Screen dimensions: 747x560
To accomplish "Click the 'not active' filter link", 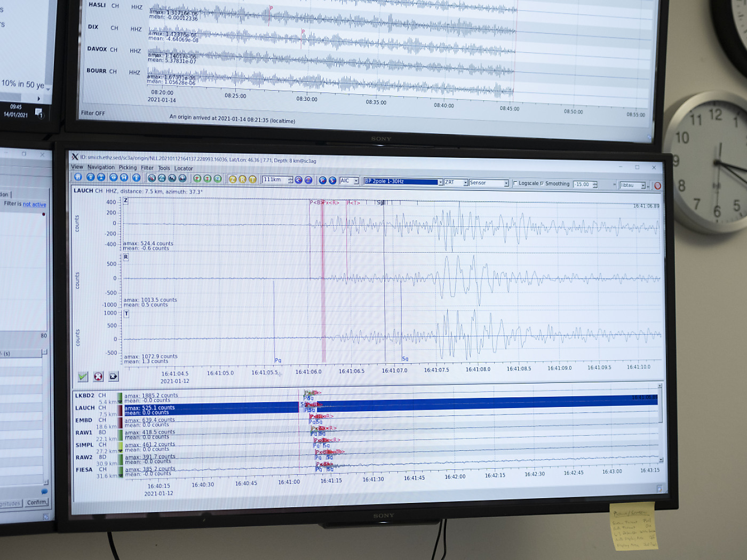I will [34, 204].
